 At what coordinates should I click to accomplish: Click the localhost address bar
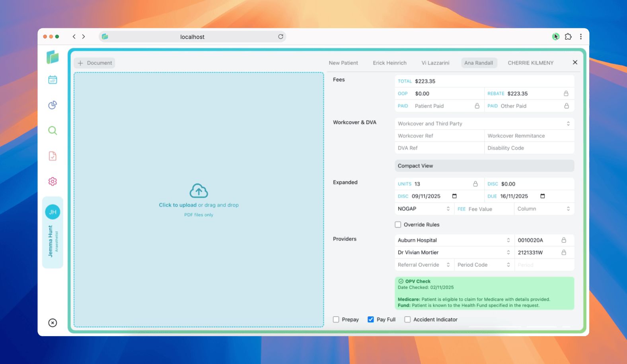point(192,37)
